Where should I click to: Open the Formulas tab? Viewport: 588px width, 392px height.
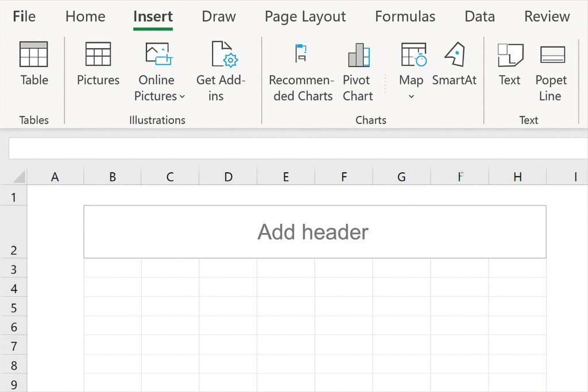tap(405, 17)
